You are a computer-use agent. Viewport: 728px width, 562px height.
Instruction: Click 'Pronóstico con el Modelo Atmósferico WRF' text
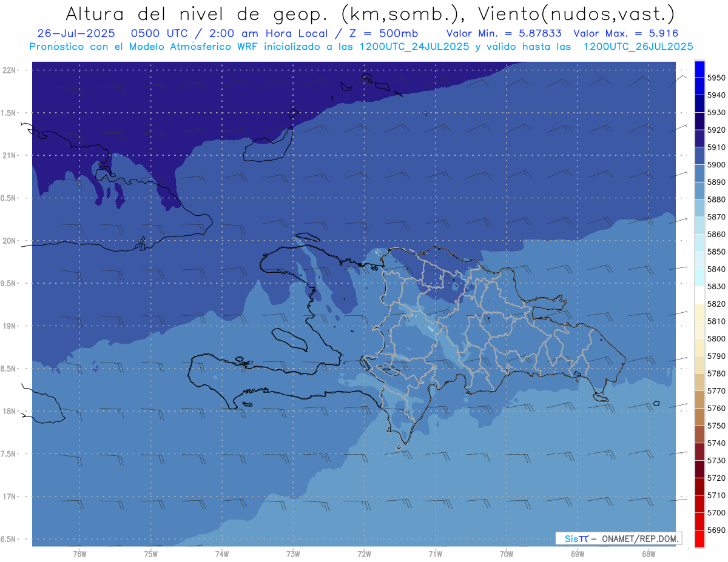(x=145, y=46)
